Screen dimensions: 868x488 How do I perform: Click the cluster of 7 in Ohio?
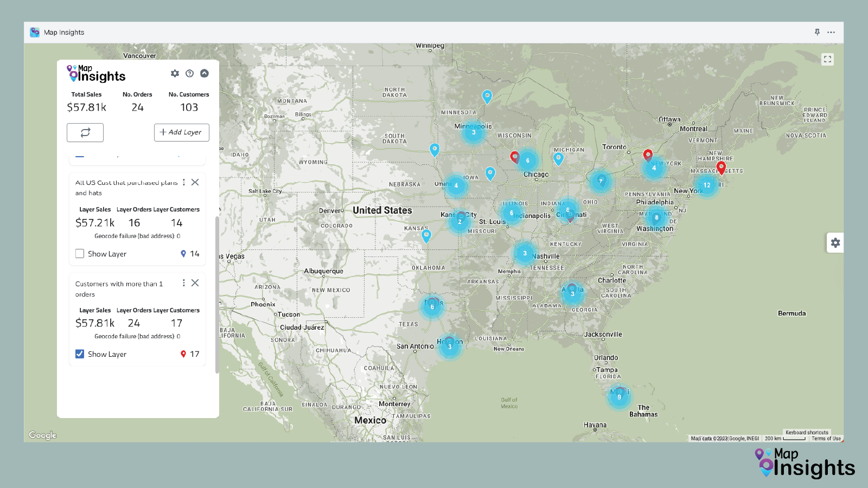[601, 182]
